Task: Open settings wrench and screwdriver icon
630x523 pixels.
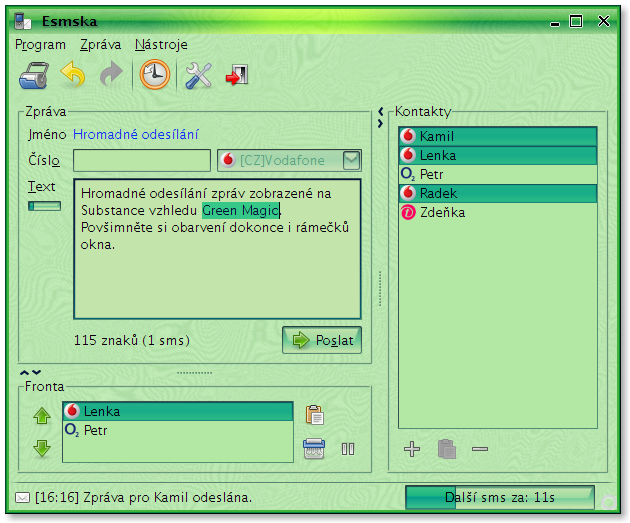Action: pyautogui.click(x=198, y=75)
